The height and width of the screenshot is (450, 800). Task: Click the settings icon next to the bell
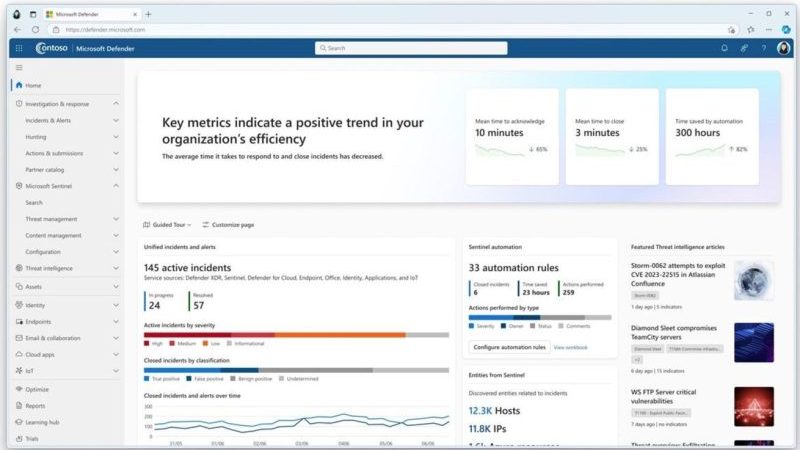click(744, 48)
